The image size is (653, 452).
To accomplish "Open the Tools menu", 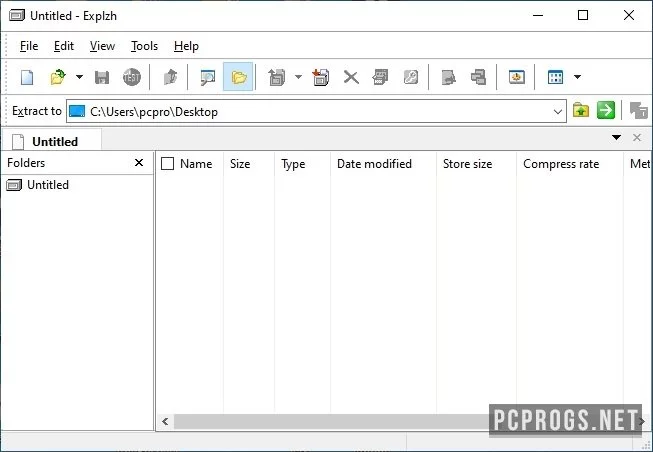I will coord(145,46).
